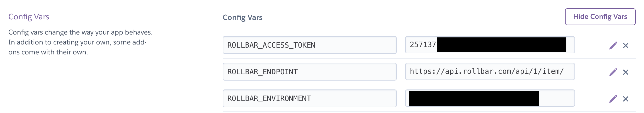Click the purple Config Vars section title

(29, 17)
